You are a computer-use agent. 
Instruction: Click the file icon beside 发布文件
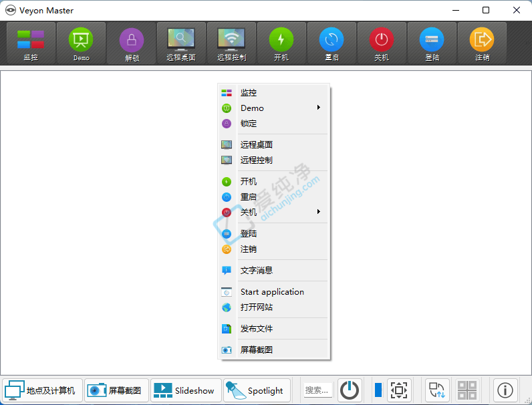pos(227,329)
